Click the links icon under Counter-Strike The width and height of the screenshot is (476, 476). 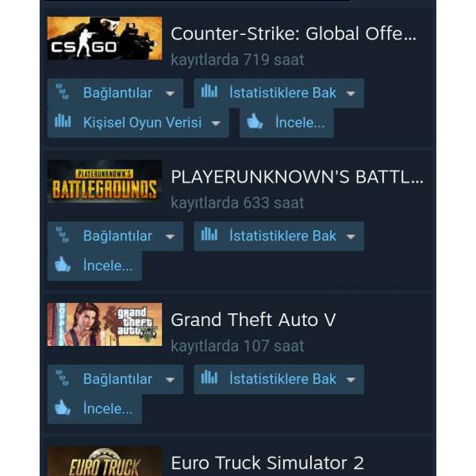pos(62,91)
